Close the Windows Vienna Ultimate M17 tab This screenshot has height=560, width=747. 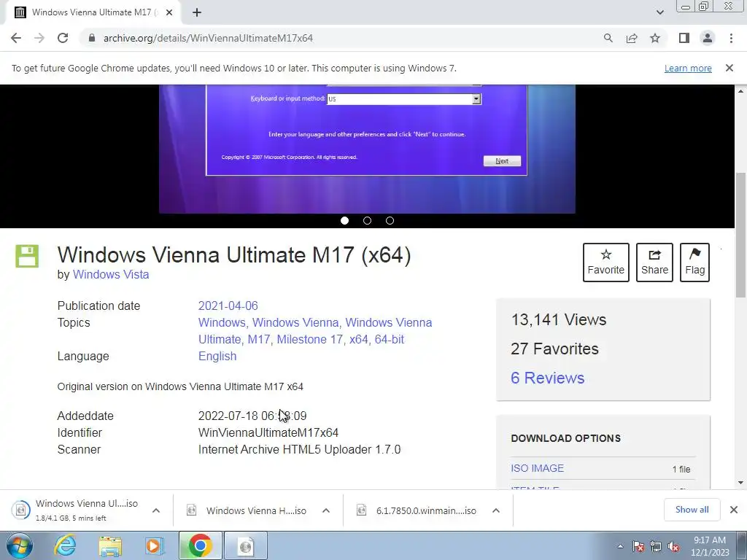[x=169, y=12]
